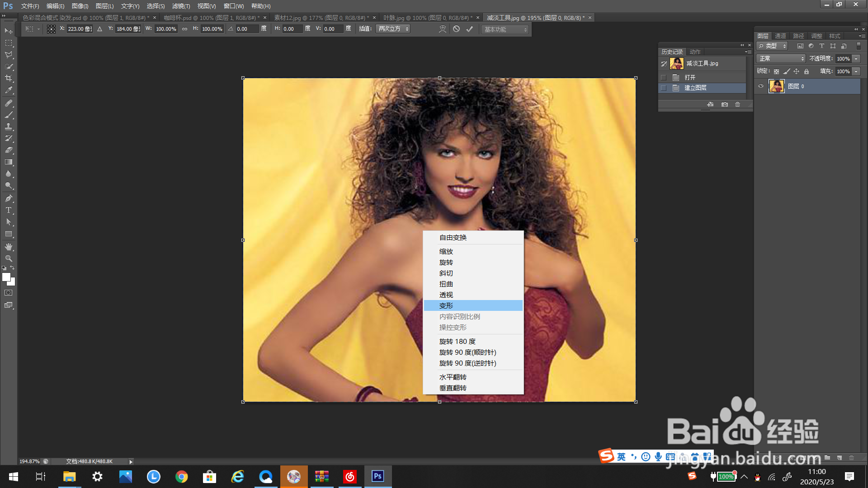Select the Pen tool
Viewport: 868px width, 488px height.
pos(9,198)
